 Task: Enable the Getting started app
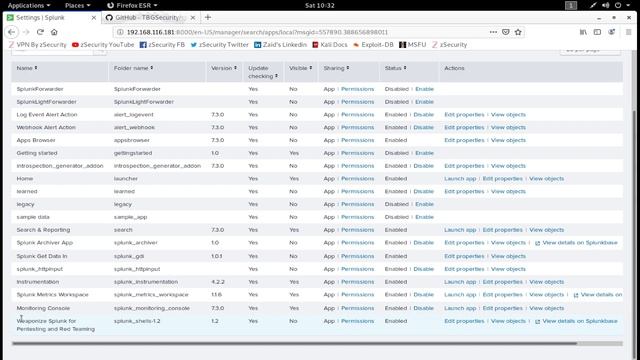[x=424, y=153]
